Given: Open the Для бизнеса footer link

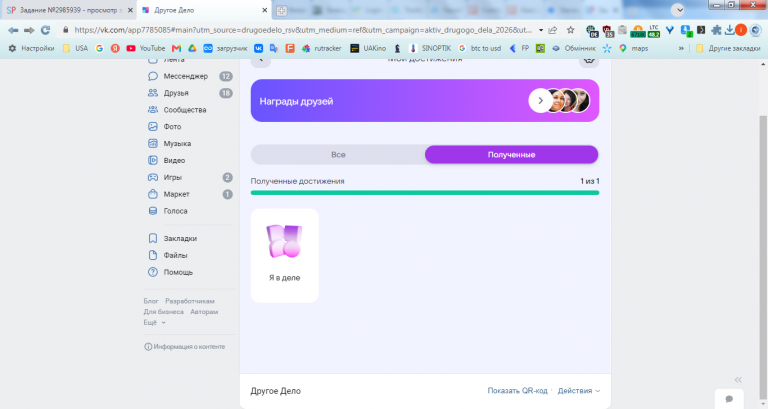Looking at the screenshot, I should click(x=164, y=312).
